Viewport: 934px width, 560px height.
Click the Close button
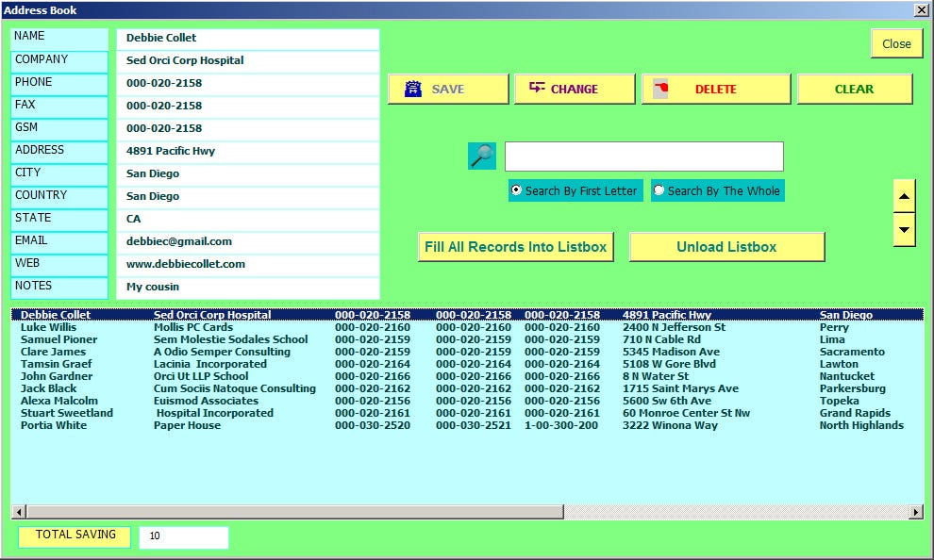pyautogui.click(x=895, y=42)
